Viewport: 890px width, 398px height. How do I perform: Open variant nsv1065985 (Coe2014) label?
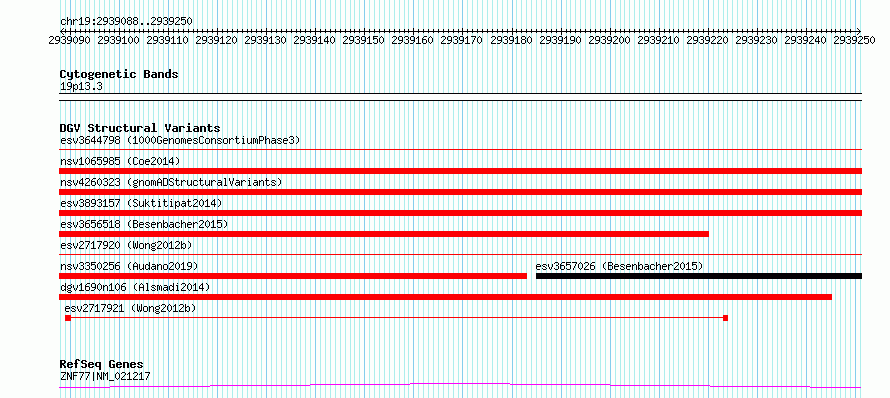click(x=120, y=161)
